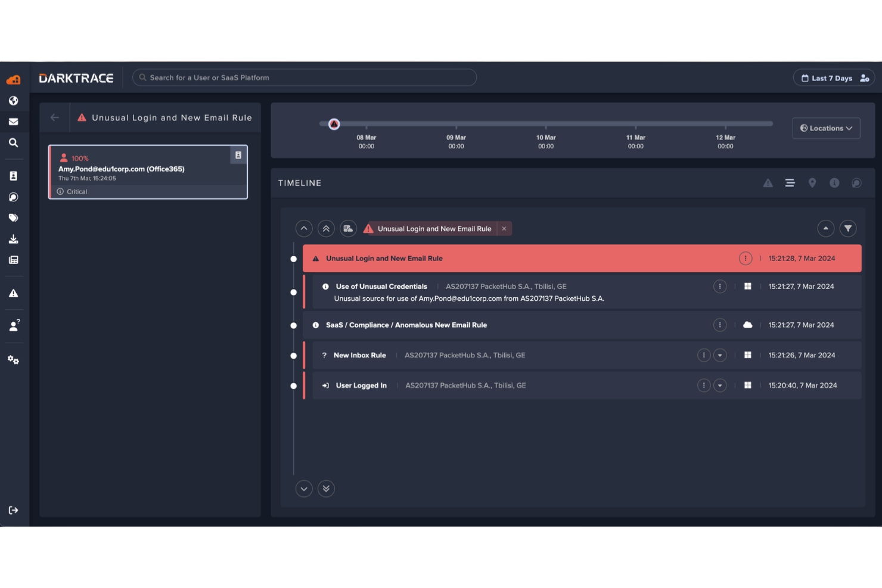Open the user question mark icon in sidebar
Image resolution: width=882 pixels, height=588 pixels.
pyautogui.click(x=14, y=326)
